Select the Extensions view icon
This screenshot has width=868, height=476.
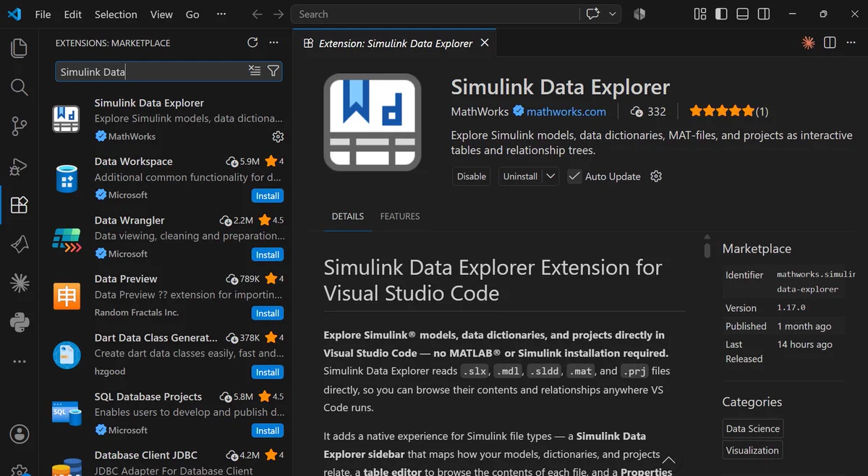20,205
